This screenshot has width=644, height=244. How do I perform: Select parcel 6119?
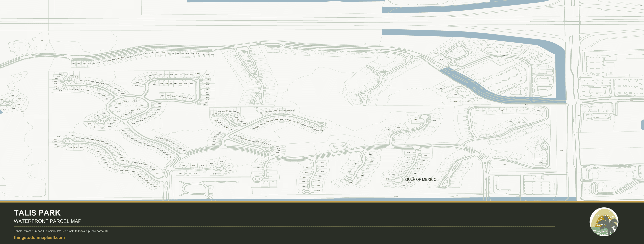tap(71, 90)
